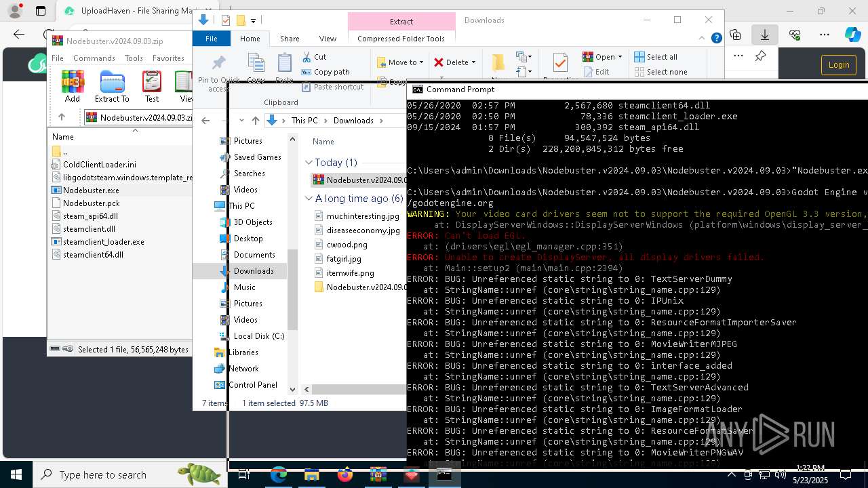Collapse the Today group in Explorer
Image resolution: width=868 pixels, height=488 pixels.
point(309,163)
